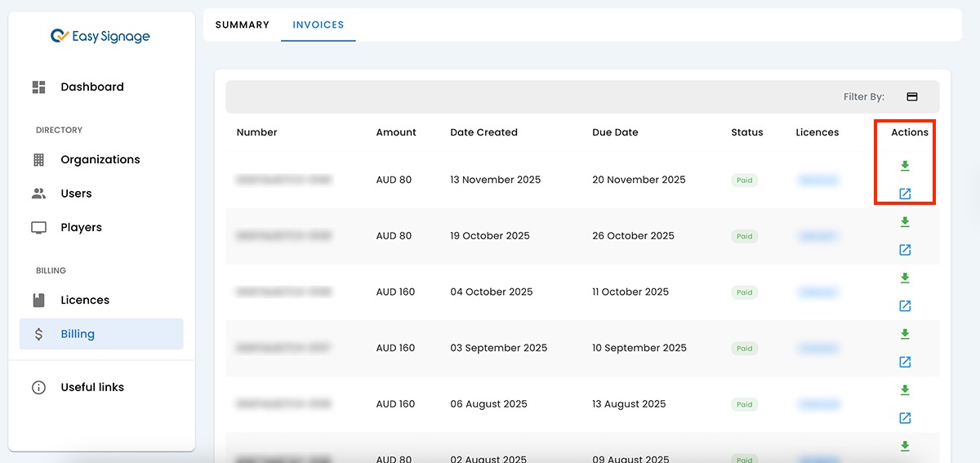This screenshot has width=980, height=463.
Task: Open the 19 October 2025 invoice externally
Action: pyautogui.click(x=905, y=250)
